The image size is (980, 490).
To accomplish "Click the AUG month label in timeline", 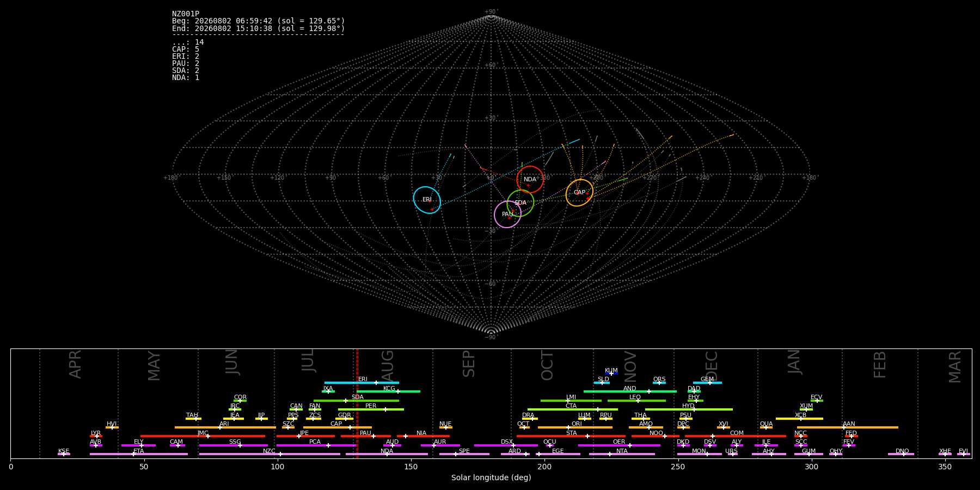I will point(388,365).
